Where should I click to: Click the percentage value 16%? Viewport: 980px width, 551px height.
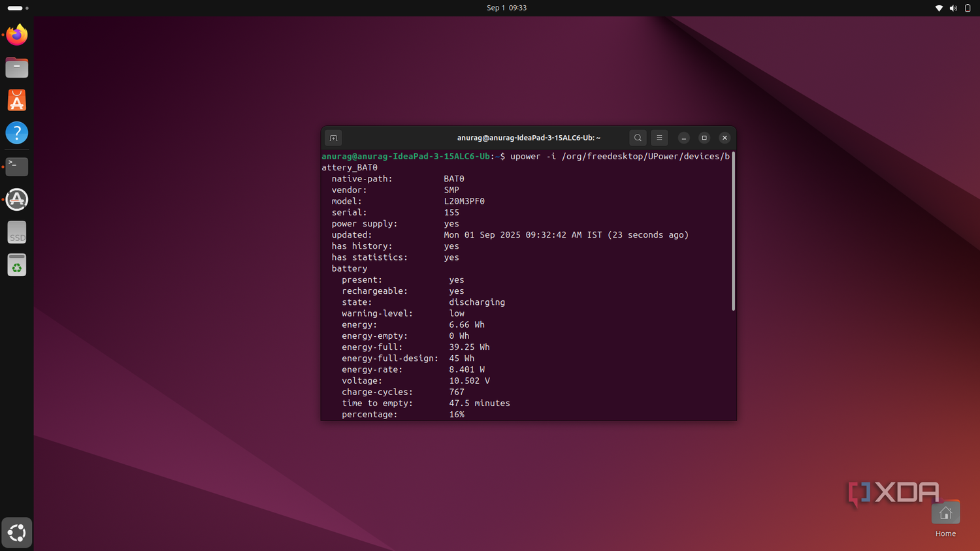click(457, 415)
